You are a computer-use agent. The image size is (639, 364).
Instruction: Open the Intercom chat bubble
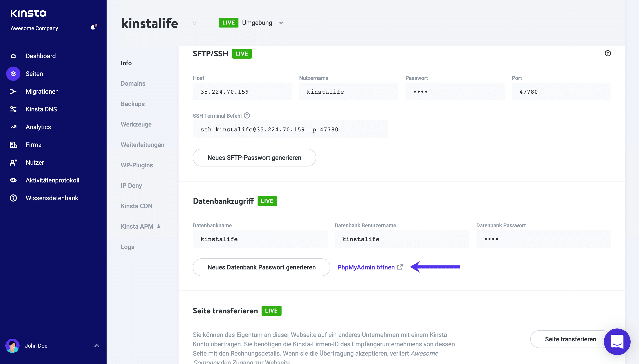coord(617,342)
